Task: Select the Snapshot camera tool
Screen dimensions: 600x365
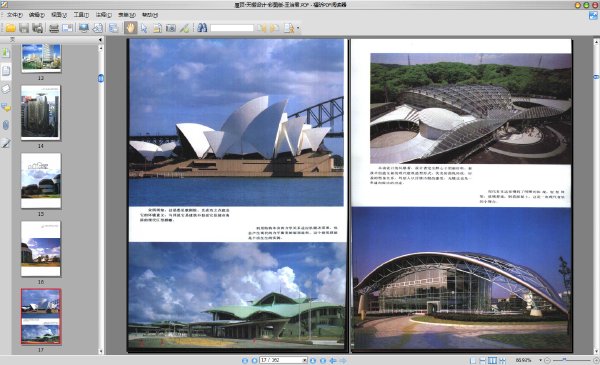Action: [171, 28]
